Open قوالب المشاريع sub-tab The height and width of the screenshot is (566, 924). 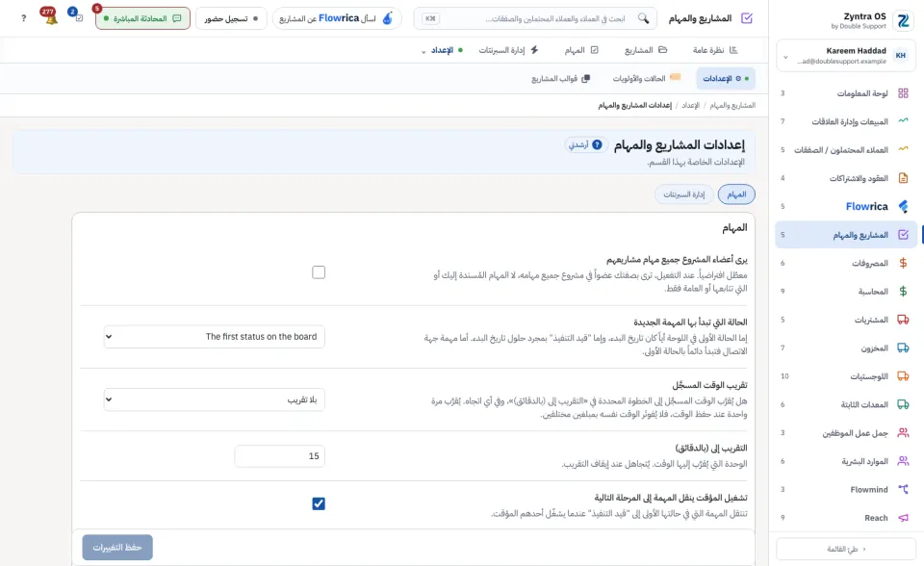[560, 78]
